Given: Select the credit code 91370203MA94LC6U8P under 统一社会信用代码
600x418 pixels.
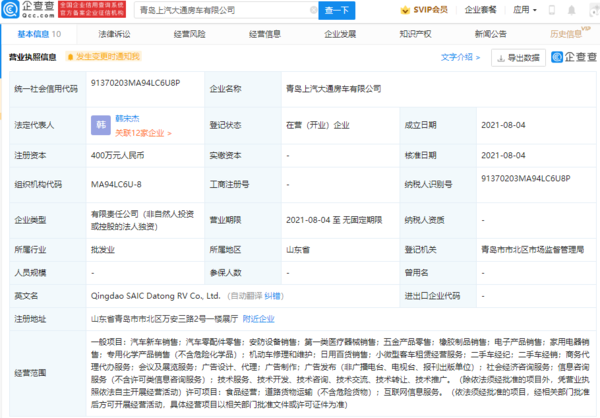Looking at the screenshot, I should 135,83.
